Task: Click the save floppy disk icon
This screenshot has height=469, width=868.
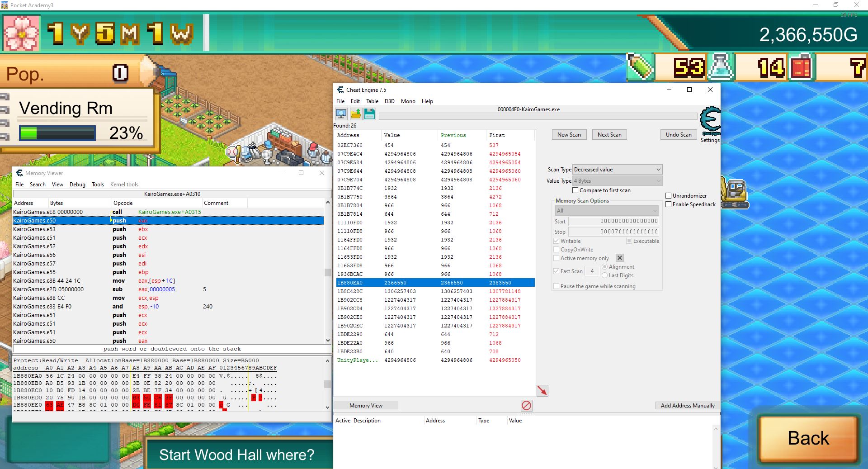Action: [369, 114]
